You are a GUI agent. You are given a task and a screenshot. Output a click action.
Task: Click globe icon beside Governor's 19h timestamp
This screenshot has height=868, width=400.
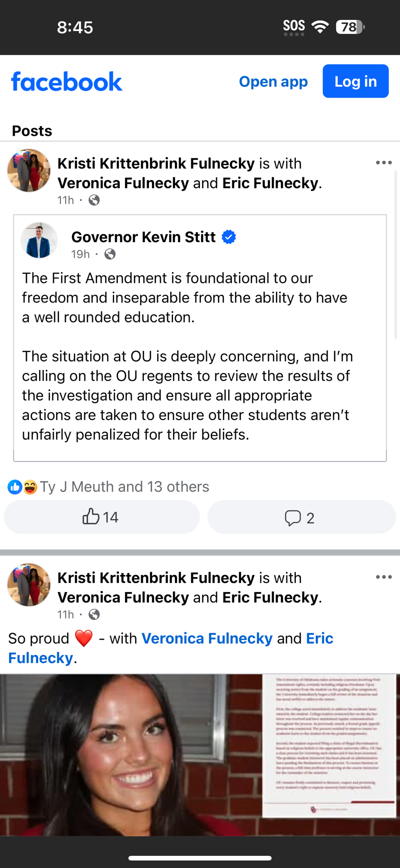click(110, 254)
